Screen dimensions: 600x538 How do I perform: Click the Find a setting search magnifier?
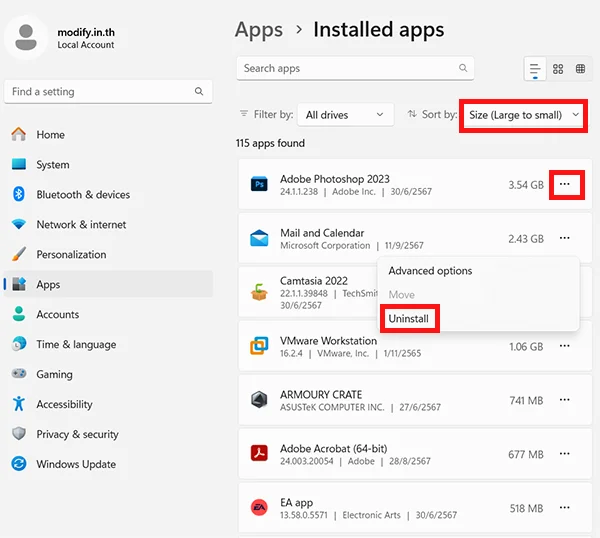tap(199, 91)
